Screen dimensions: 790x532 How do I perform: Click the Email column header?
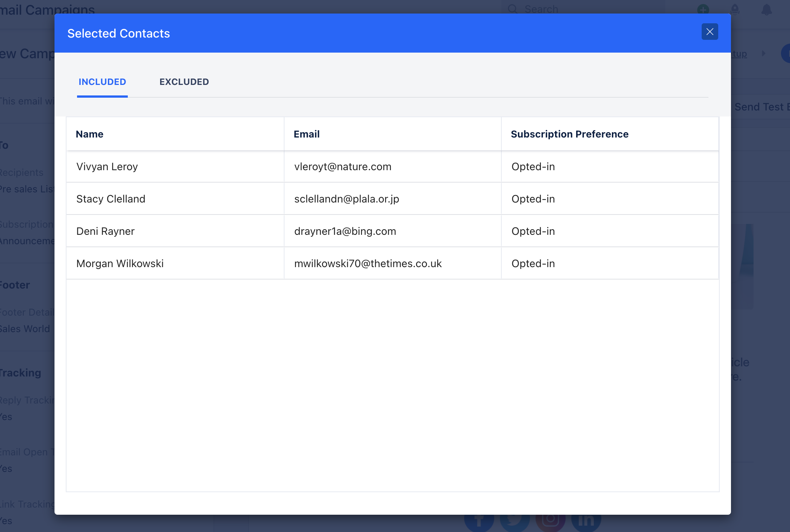[x=307, y=134]
